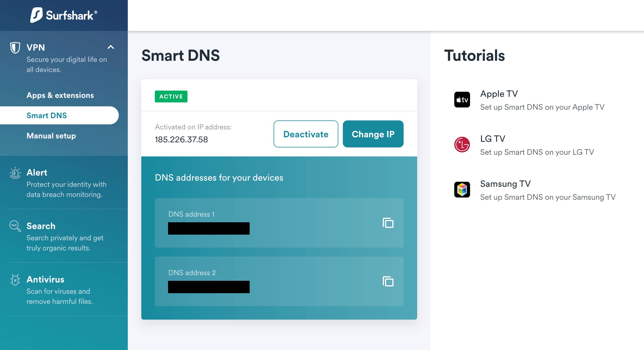644x350 pixels.
Task: Click 'Search privately and get' description
Action: 65,243
